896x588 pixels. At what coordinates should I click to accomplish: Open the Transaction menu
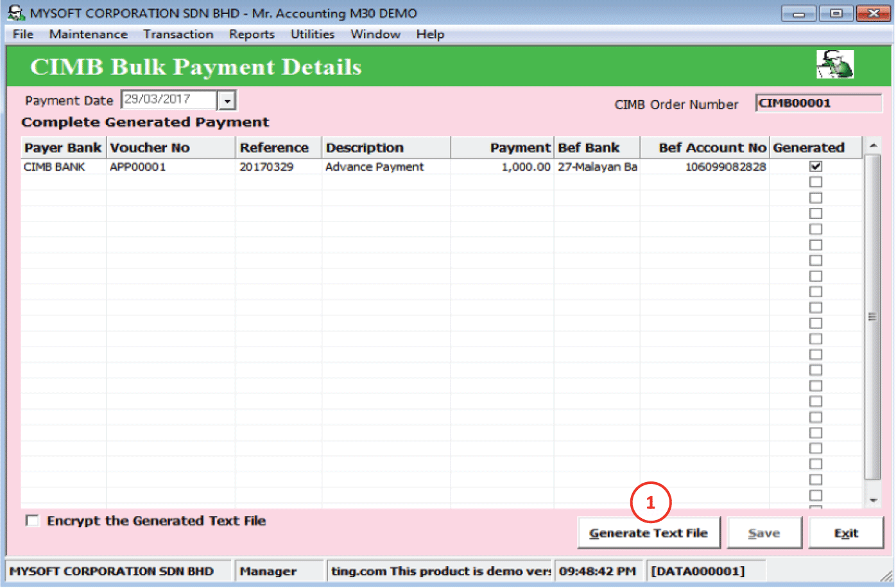pos(178,34)
